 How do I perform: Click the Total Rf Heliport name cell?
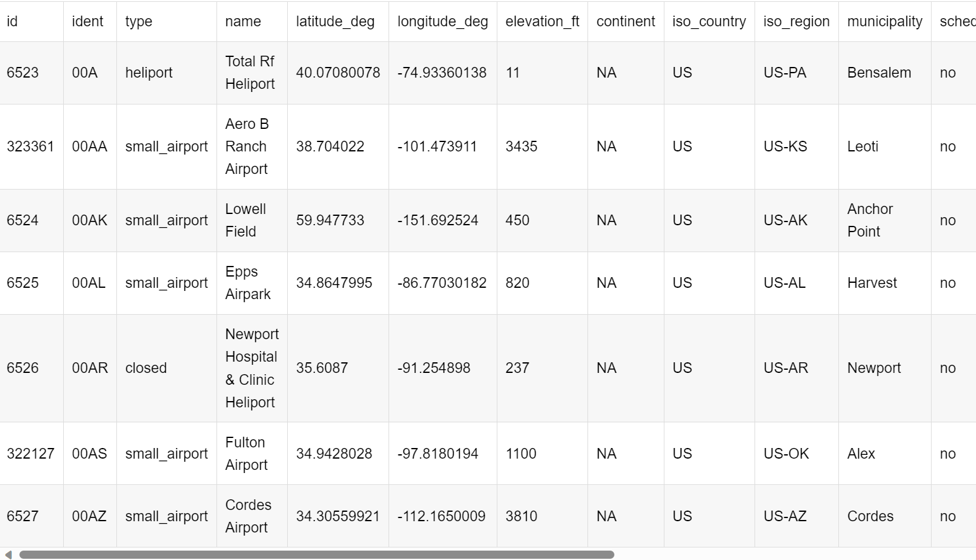click(250, 73)
